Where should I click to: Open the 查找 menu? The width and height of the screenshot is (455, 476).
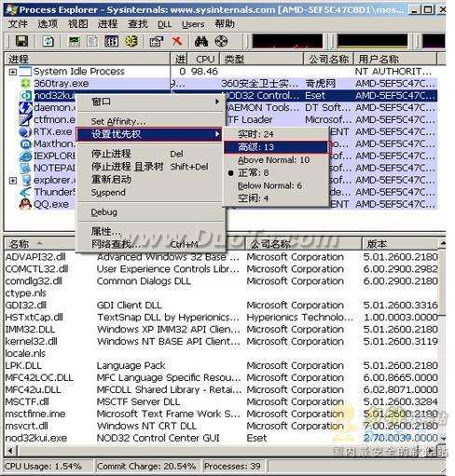138,24
